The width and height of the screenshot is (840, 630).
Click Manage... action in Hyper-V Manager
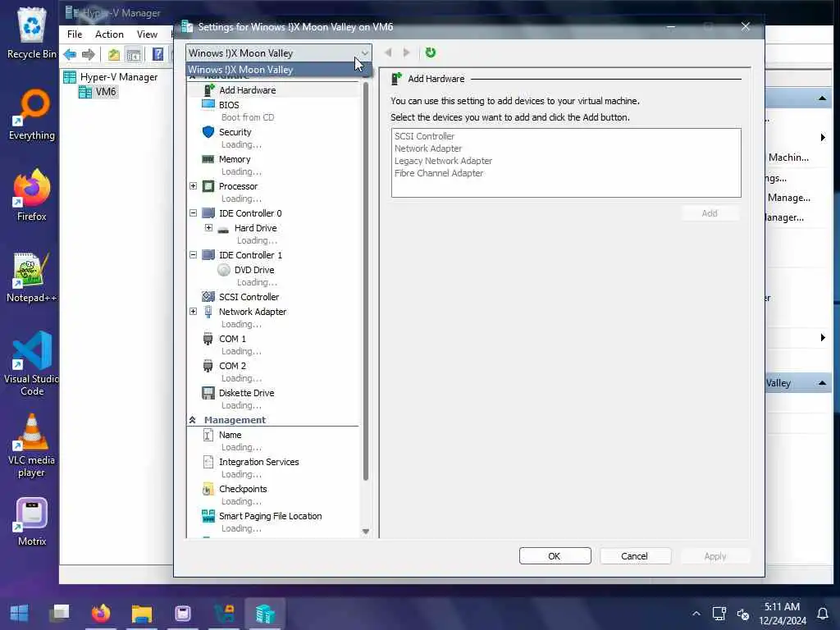788,198
